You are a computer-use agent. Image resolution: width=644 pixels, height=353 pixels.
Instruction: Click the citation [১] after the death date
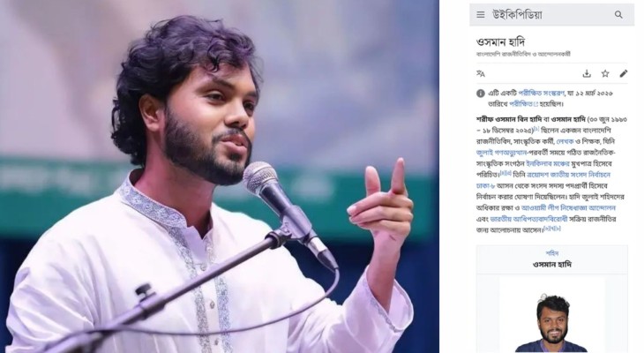tap(536, 129)
